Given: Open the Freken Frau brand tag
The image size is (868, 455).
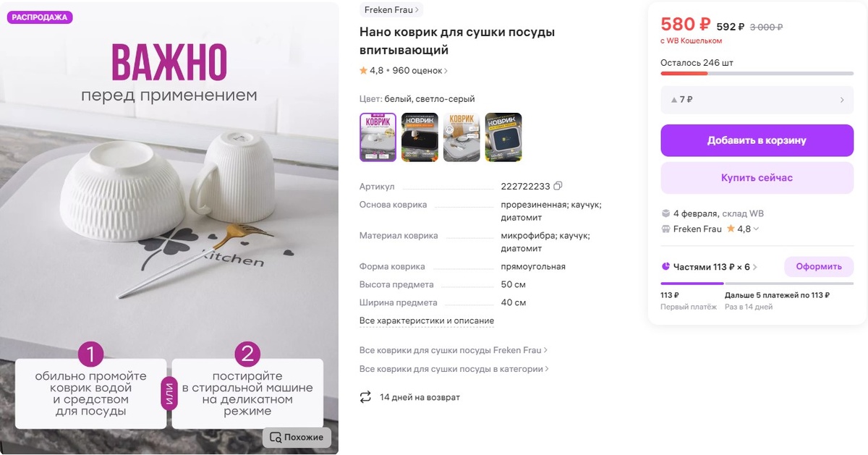Looking at the screenshot, I should tap(391, 10).
